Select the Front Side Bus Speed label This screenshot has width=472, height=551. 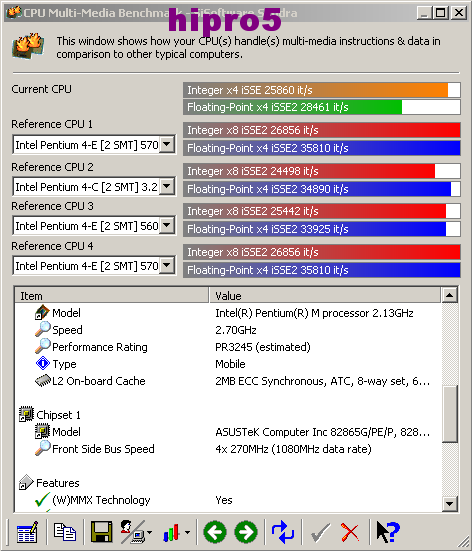[x=103, y=449]
